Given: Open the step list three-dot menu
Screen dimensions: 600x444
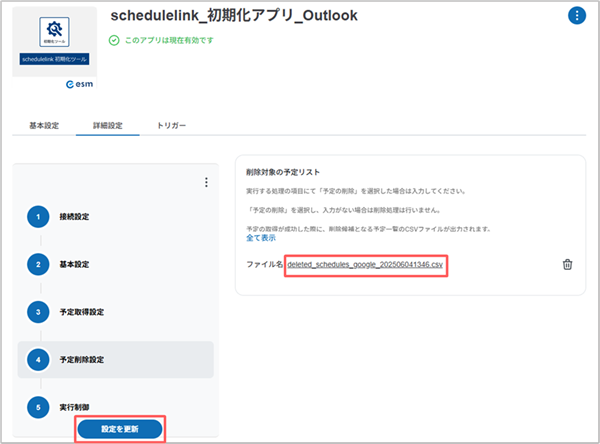Looking at the screenshot, I should (206, 183).
